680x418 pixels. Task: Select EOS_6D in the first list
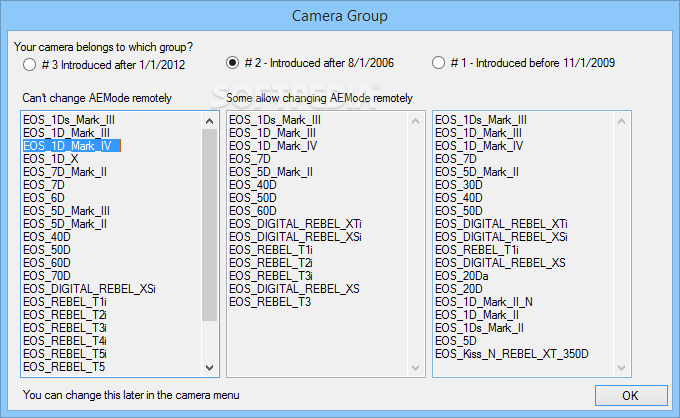[x=44, y=198]
